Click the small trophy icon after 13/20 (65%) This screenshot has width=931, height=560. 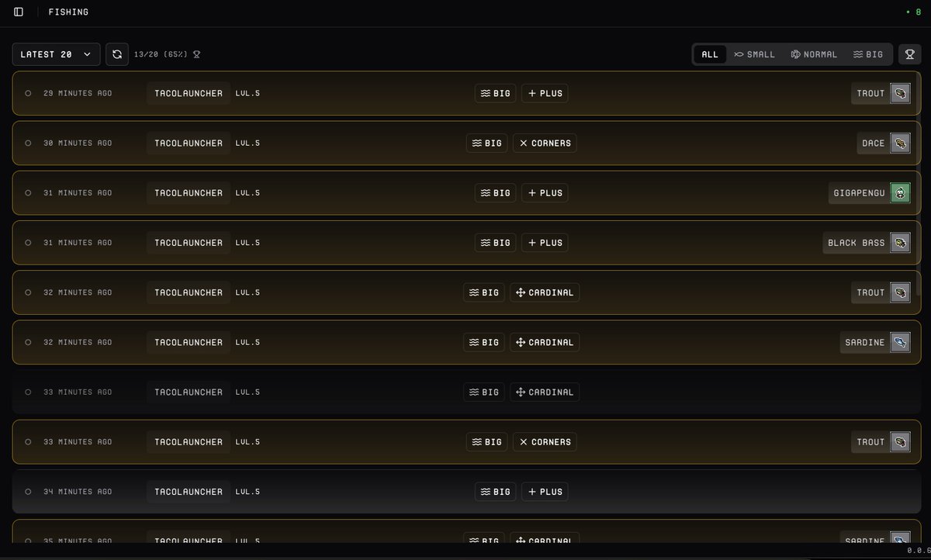coord(197,54)
